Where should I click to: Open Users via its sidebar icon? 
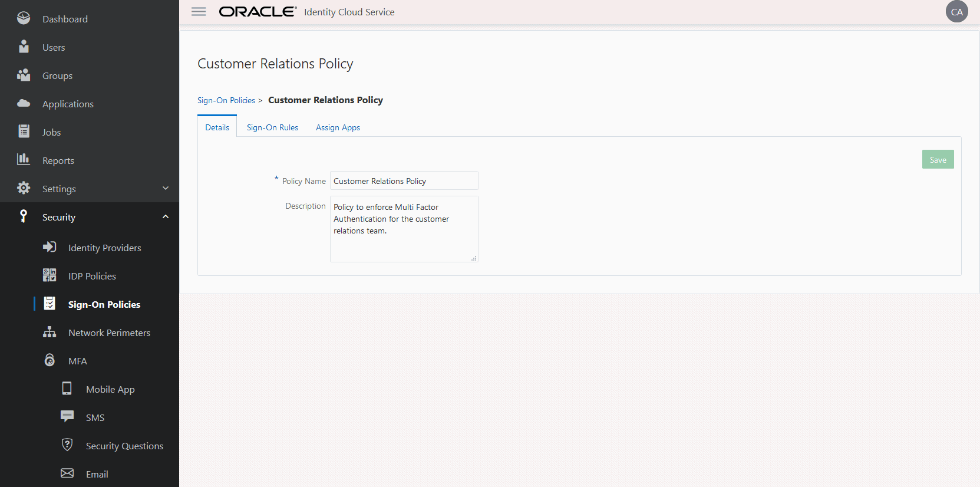[x=24, y=47]
